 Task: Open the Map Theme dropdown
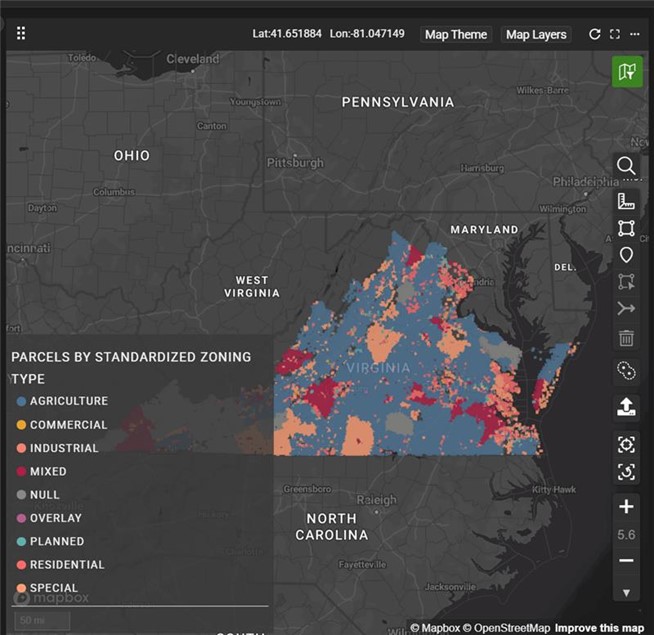[456, 34]
